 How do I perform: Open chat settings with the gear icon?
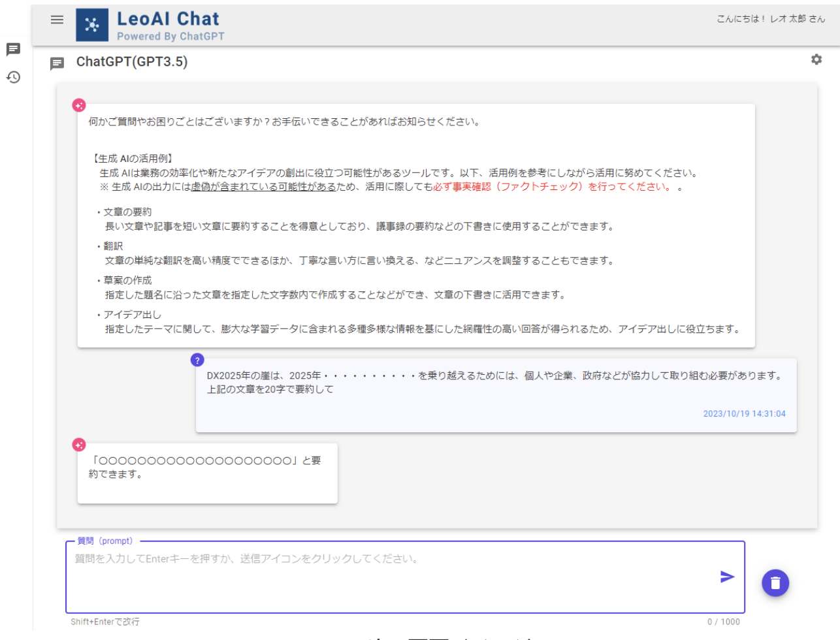pos(816,59)
